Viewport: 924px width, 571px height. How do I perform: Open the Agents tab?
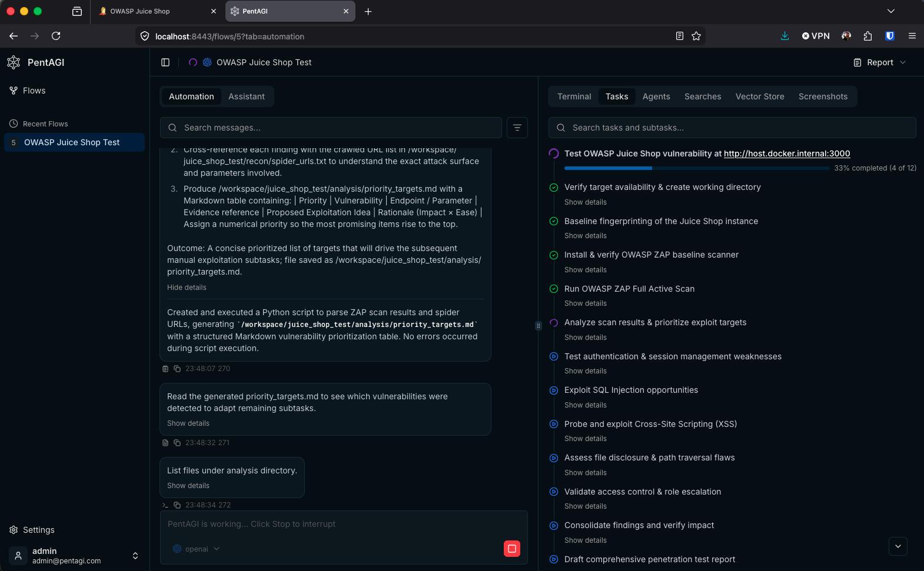click(x=656, y=96)
